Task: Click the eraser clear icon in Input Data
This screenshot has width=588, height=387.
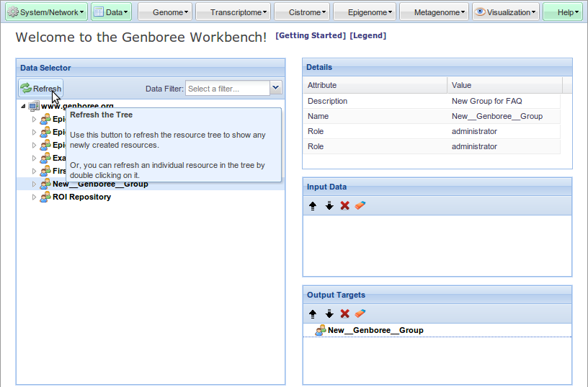Action: click(361, 206)
